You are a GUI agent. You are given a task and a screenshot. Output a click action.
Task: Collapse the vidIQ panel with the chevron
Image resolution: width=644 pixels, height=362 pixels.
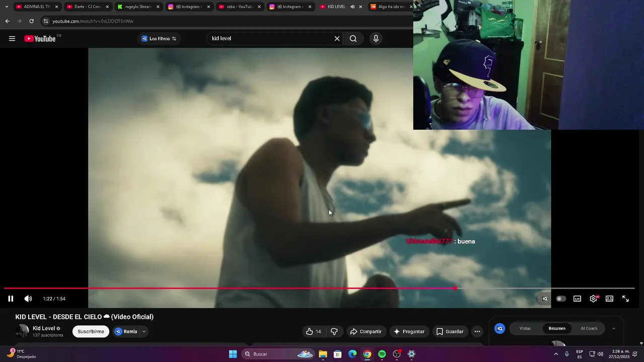point(614,328)
